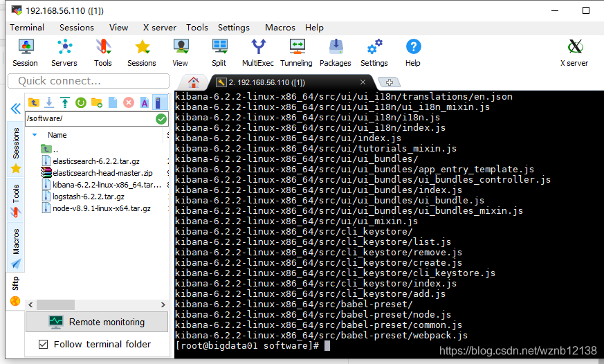Go to parent folder in SFTP toolbar
The height and width of the screenshot is (364, 604).
(34, 102)
